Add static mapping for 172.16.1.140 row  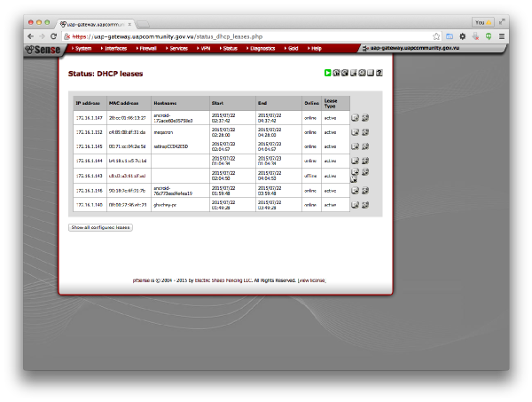point(355,205)
